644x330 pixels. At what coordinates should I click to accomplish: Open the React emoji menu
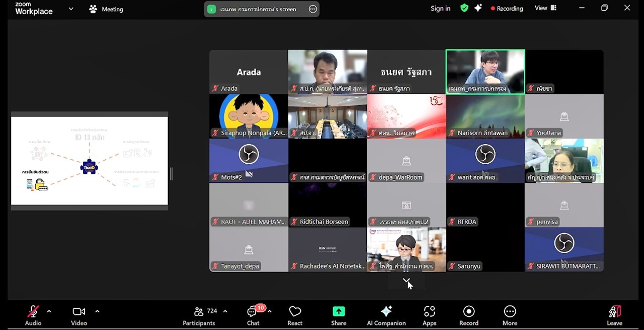click(295, 315)
